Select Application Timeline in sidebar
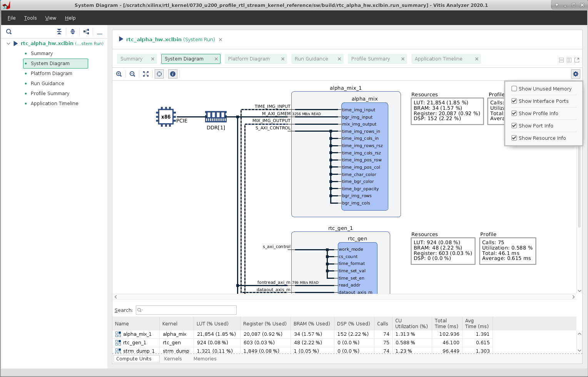The height and width of the screenshot is (377, 588). pyautogui.click(x=54, y=104)
